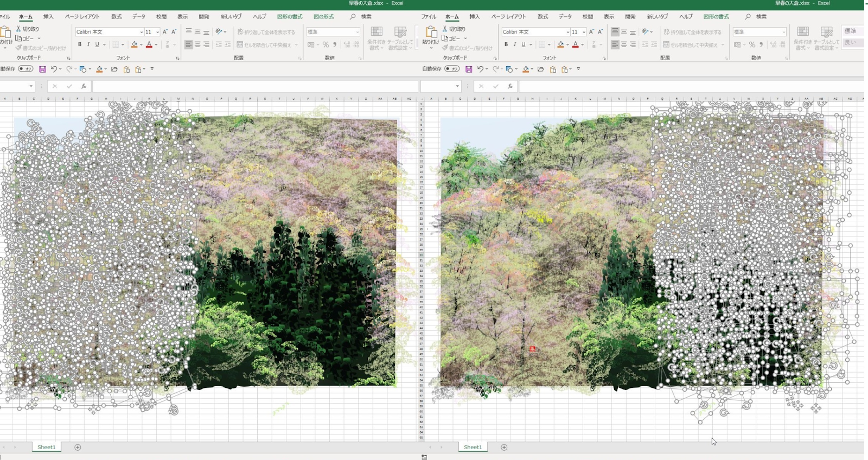The width and height of the screenshot is (868, 460).
Task: Increase font size in the left window
Action: coord(165,32)
